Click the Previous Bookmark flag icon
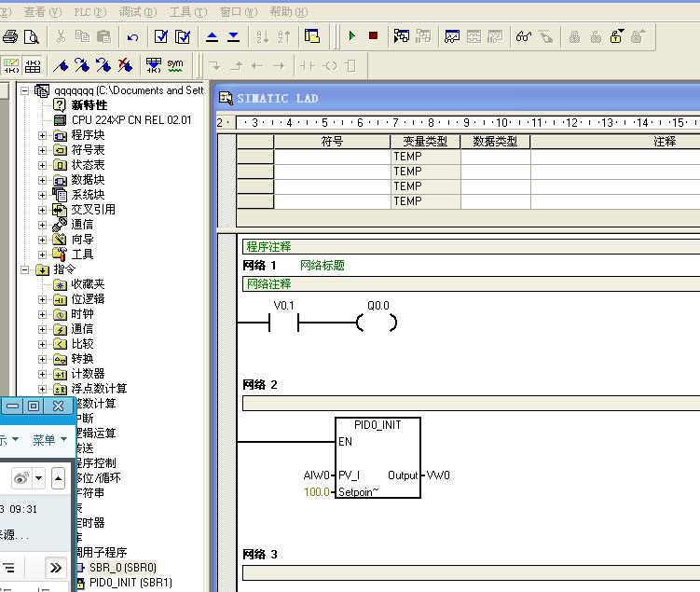This screenshot has width=700, height=592. 103,66
